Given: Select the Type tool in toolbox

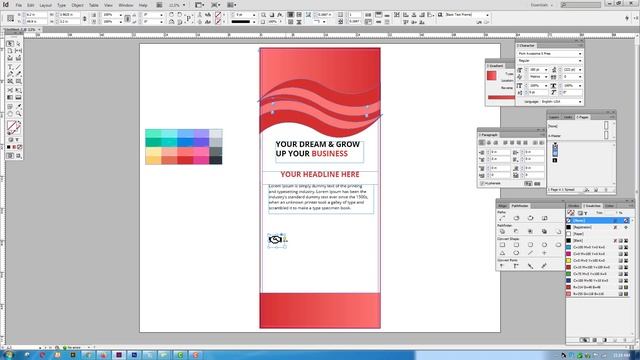Looking at the screenshot, I should [10, 67].
